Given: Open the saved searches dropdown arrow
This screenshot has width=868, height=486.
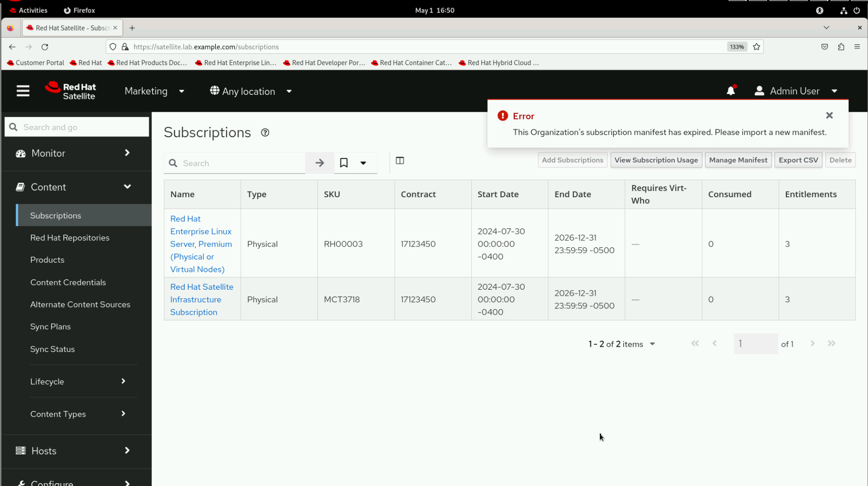Looking at the screenshot, I should pyautogui.click(x=363, y=163).
